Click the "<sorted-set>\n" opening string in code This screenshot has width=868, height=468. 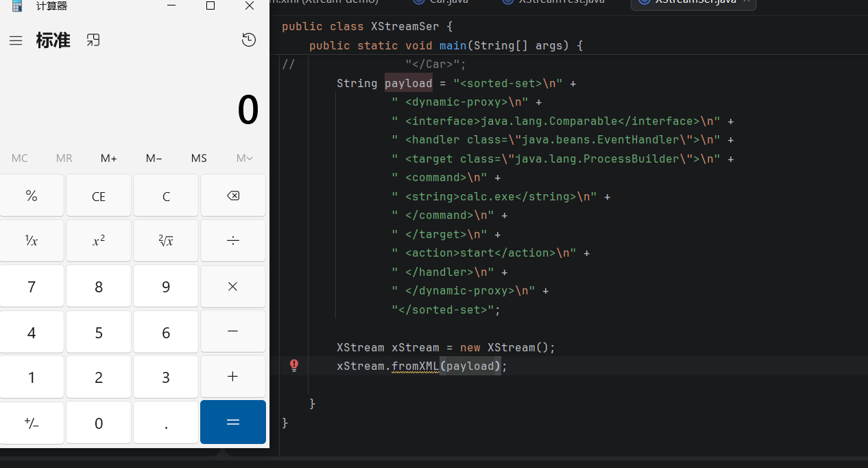pyautogui.click(x=507, y=83)
